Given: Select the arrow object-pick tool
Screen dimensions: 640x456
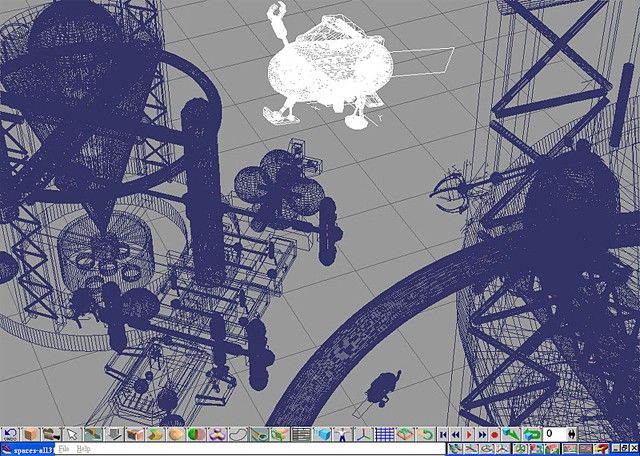Looking at the screenshot, I should 73,435.
